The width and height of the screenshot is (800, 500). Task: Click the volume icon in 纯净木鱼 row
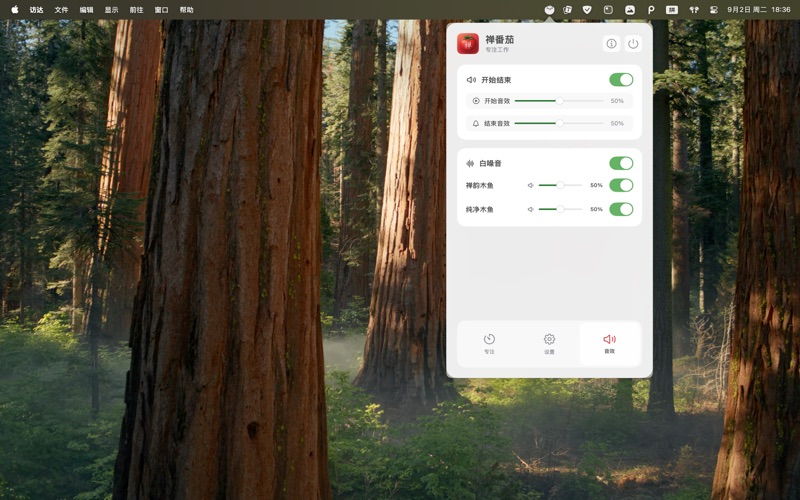pos(531,209)
